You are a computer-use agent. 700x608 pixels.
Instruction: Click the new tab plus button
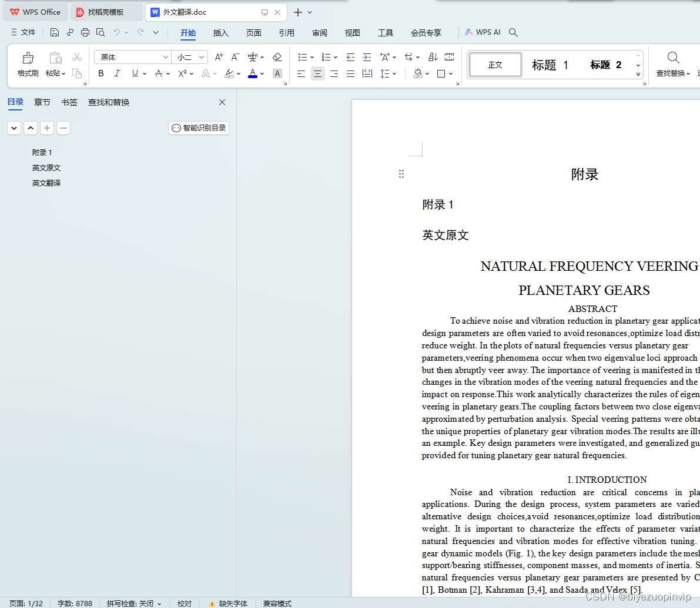pyautogui.click(x=298, y=12)
